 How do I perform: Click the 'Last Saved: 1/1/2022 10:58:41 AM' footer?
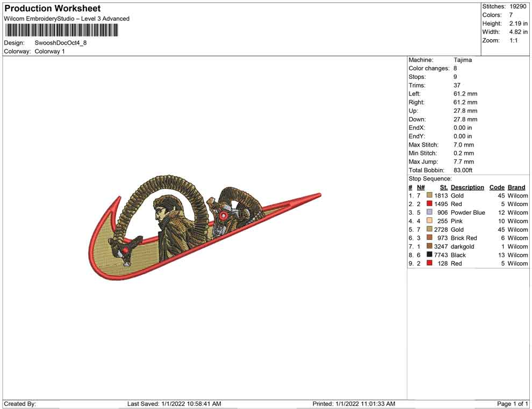pyautogui.click(x=174, y=404)
